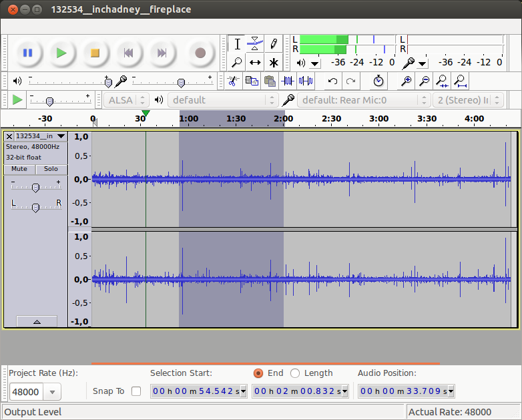Trim audio outside the selection

pos(288,81)
